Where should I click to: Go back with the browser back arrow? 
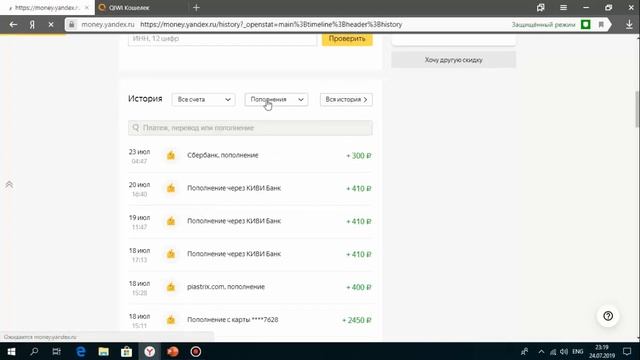click(13, 24)
